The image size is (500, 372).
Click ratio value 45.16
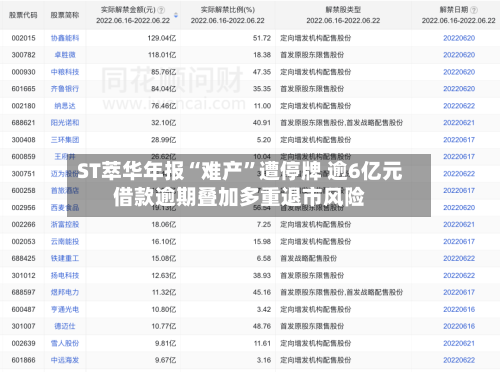262,292
